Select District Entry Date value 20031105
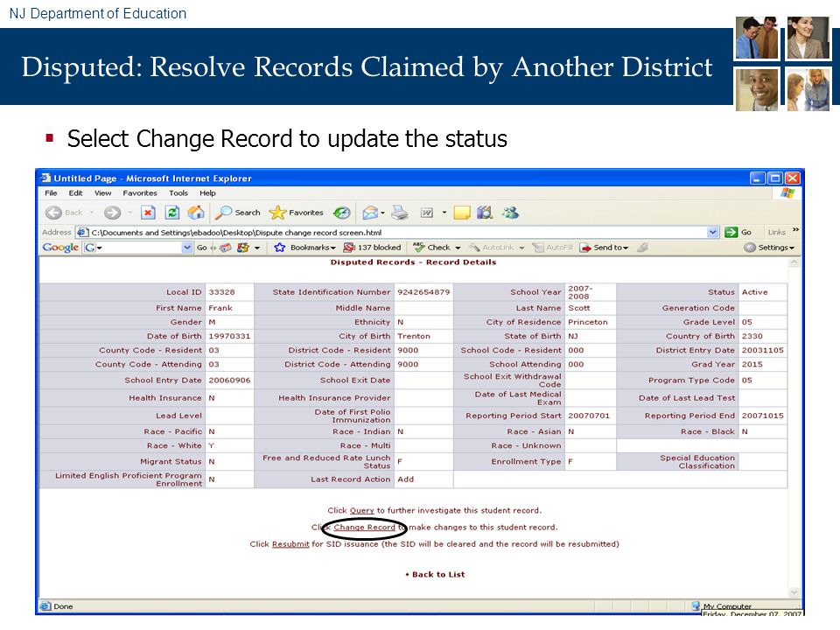The width and height of the screenshot is (840, 630). point(762,350)
